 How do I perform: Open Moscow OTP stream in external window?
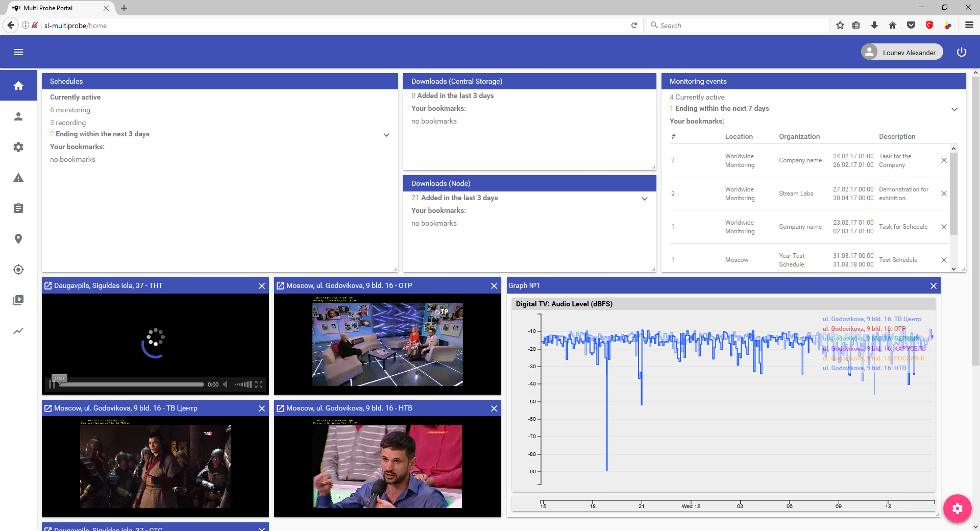click(x=280, y=286)
